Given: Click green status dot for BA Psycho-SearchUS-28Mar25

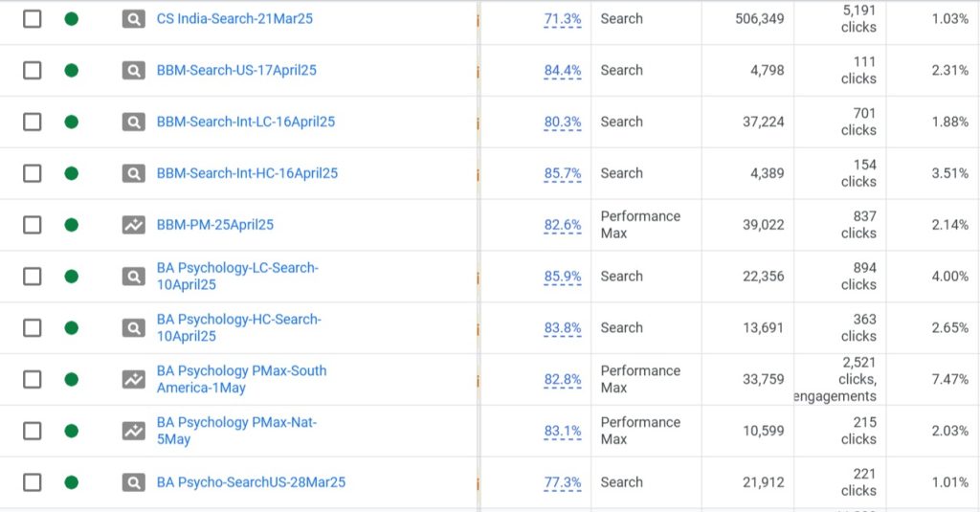Looking at the screenshot, I should pyautogui.click(x=71, y=482).
